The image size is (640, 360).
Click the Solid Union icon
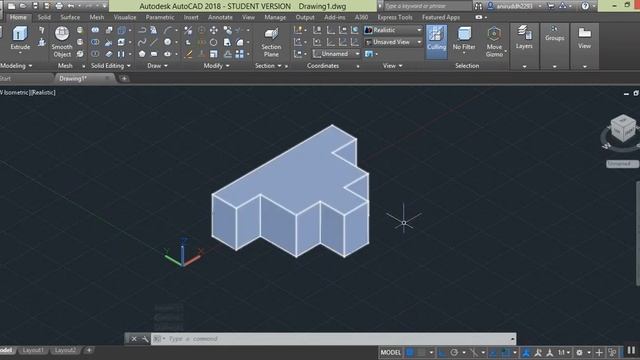95,30
